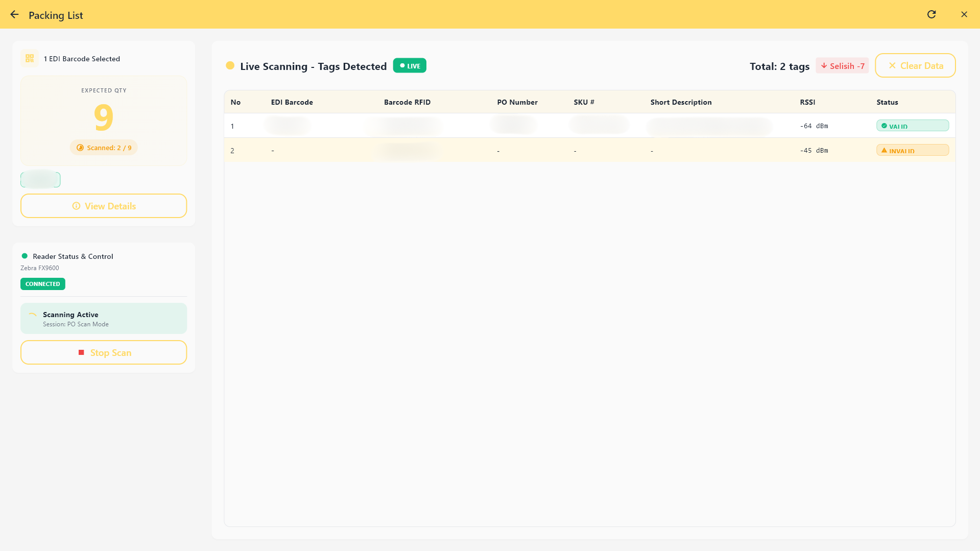Sort by the RSSI column header
The image size is (980, 551).
click(x=807, y=102)
